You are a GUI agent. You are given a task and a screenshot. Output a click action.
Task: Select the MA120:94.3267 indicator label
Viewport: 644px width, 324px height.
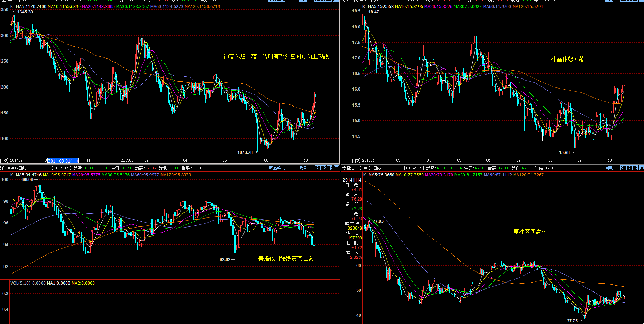[x=528, y=175]
